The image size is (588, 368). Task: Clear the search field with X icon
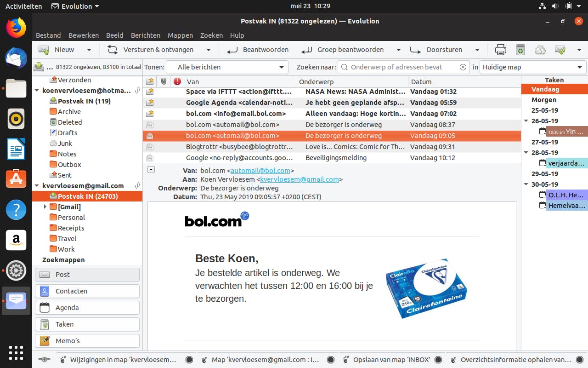tap(463, 67)
